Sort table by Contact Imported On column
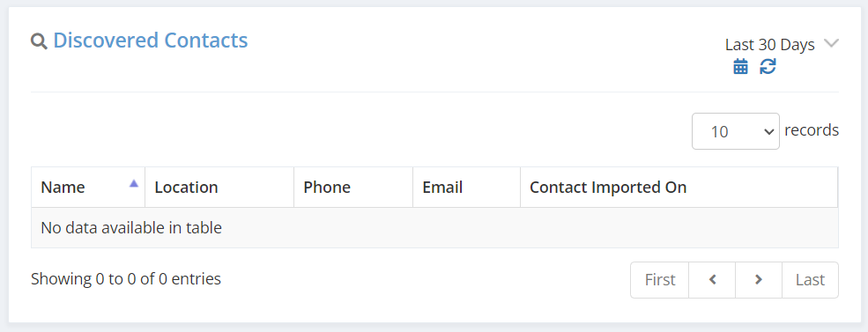 [x=679, y=188]
